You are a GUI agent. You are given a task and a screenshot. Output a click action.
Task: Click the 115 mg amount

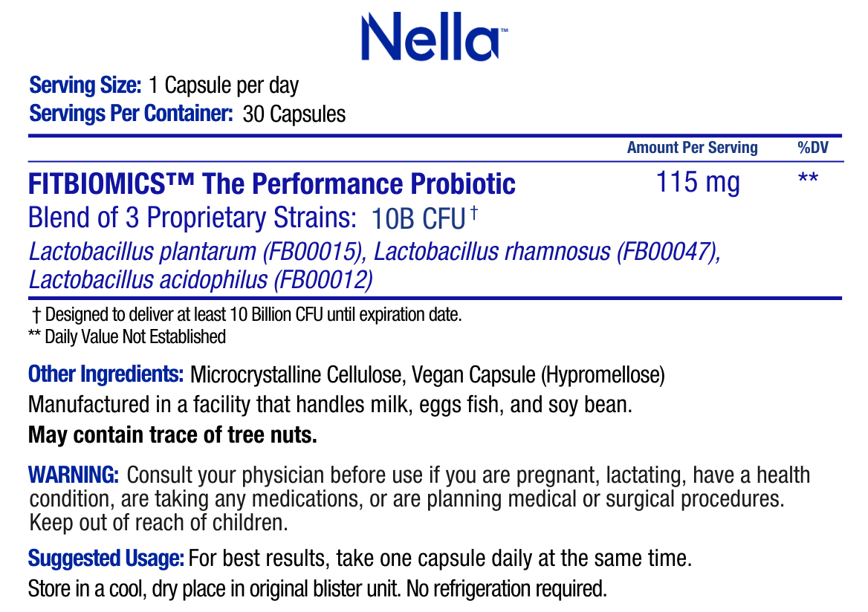698,182
